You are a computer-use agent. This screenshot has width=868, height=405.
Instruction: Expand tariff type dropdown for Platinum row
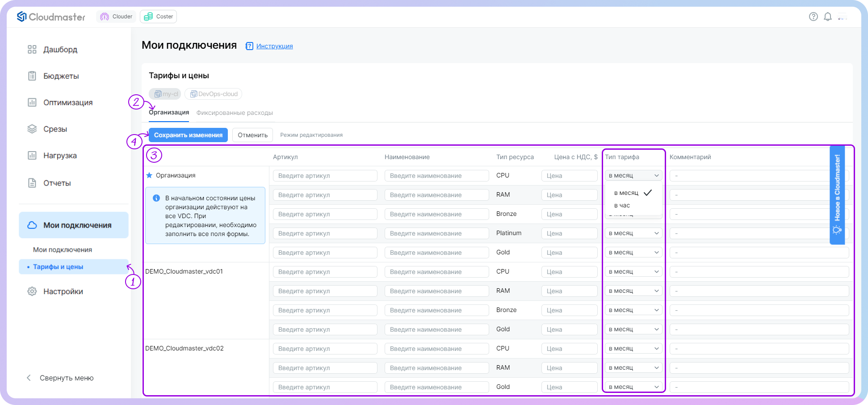coord(633,233)
